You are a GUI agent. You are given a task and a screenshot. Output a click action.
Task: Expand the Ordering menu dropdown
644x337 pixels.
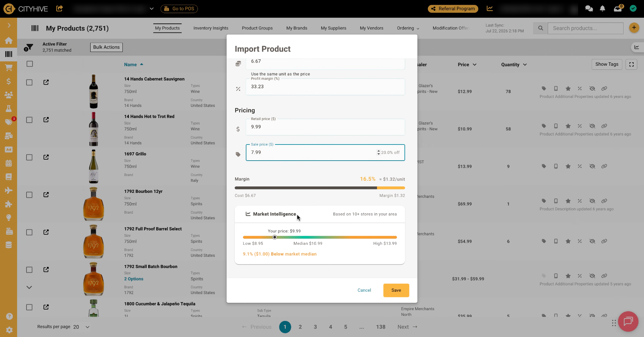pos(408,28)
